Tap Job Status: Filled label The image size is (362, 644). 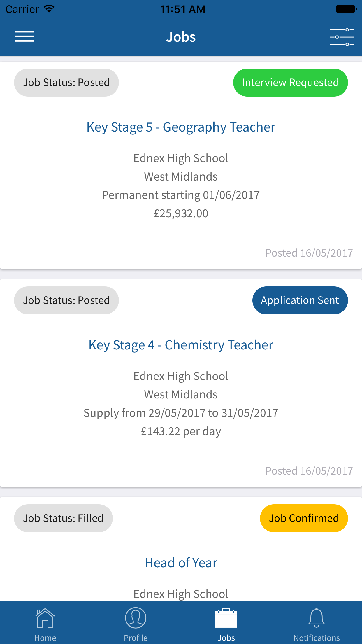coord(63,518)
